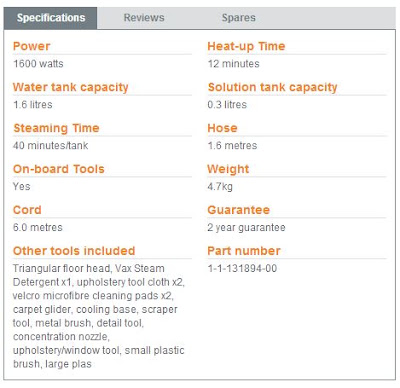The image size is (400, 388).
Task: Click the 4.7kg weight value
Action: pos(220,187)
